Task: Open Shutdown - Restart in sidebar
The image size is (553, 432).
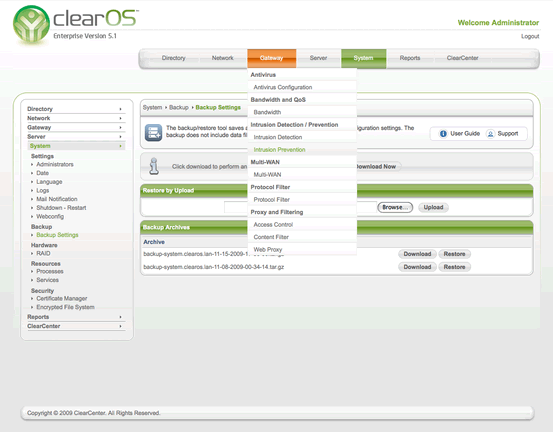Action: 61,208
